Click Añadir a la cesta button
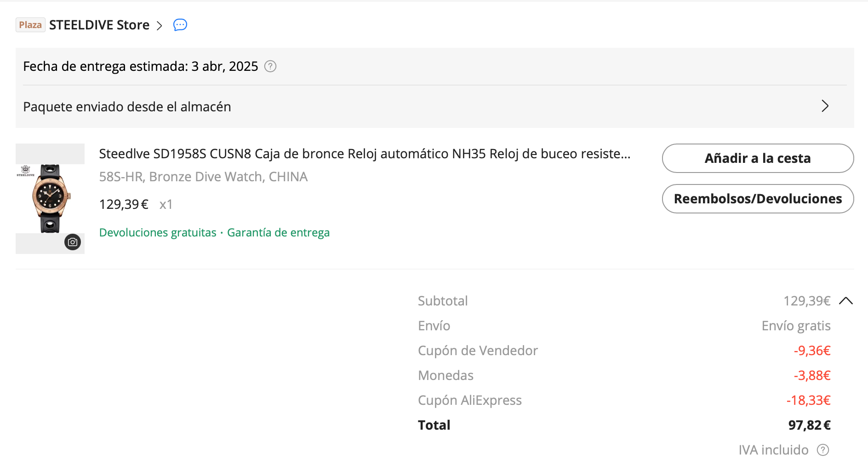The height and width of the screenshot is (472, 868). pyautogui.click(x=758, y=158)
